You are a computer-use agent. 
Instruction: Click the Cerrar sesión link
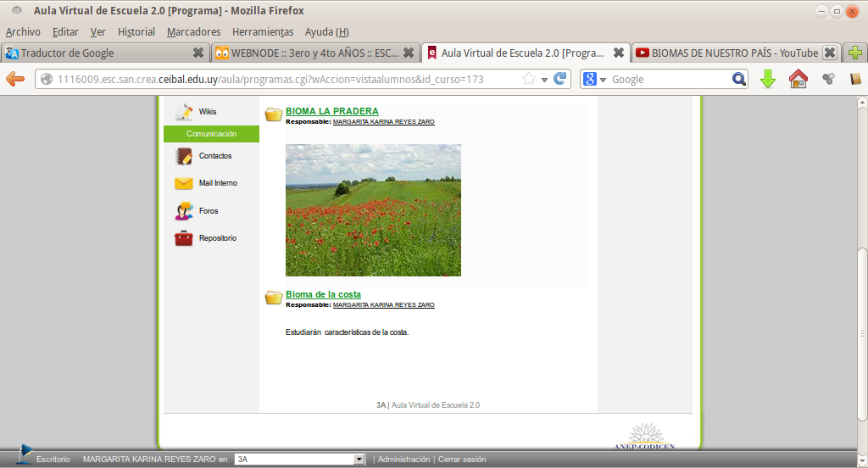(462, 460)
